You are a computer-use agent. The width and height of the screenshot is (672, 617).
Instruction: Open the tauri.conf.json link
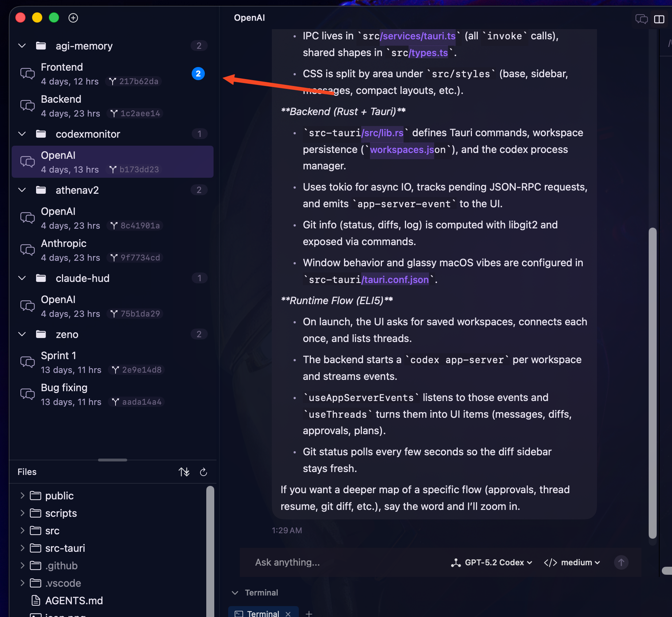(x=395, y=280)
